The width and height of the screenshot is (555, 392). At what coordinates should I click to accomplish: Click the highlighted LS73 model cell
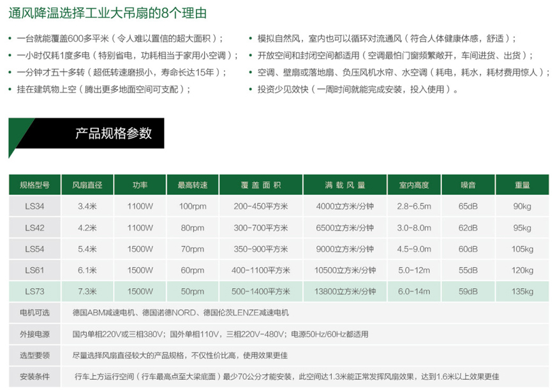34,291
